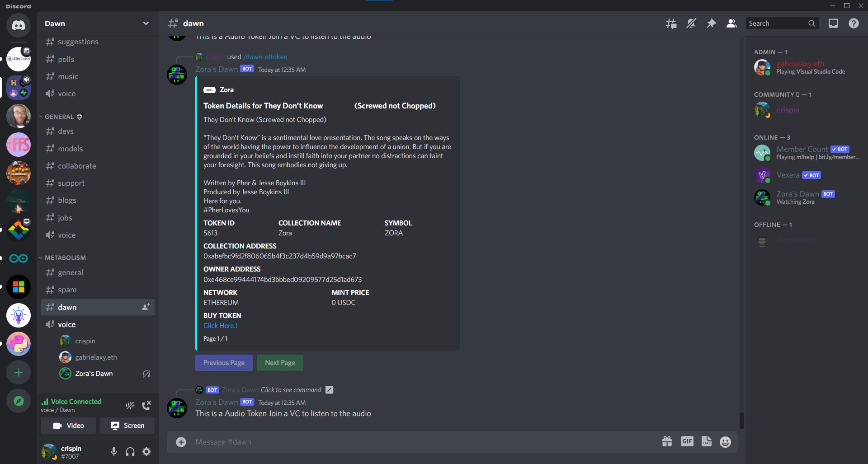The width and height of the screenshot is (868, 464).
Task: Open the ETHGlobal server icon
Action: coord(19,59)
